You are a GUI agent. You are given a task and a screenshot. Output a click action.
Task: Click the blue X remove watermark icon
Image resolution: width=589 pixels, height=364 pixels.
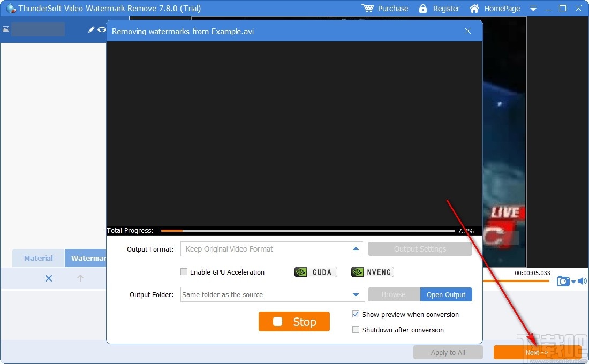[49, 278]
